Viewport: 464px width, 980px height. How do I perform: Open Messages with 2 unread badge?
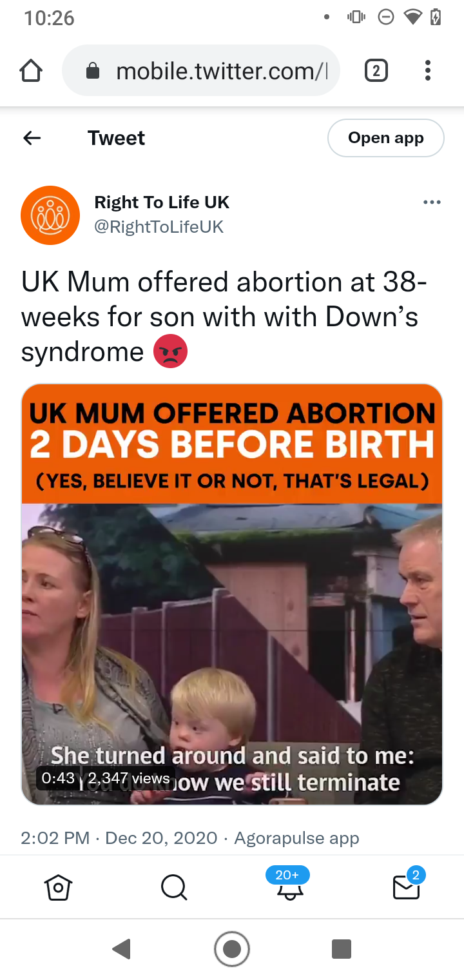point(407,885)
